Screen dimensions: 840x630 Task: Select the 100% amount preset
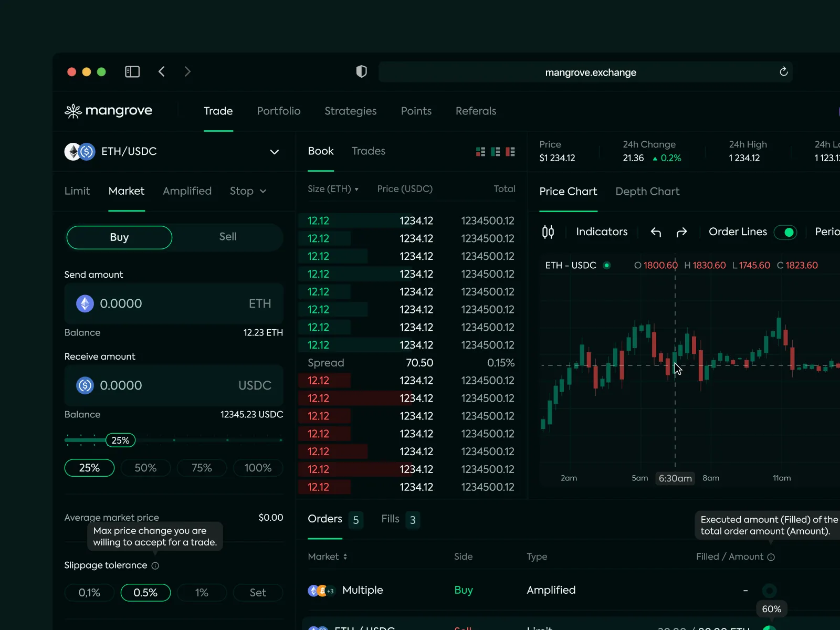[x=258, y=468]
